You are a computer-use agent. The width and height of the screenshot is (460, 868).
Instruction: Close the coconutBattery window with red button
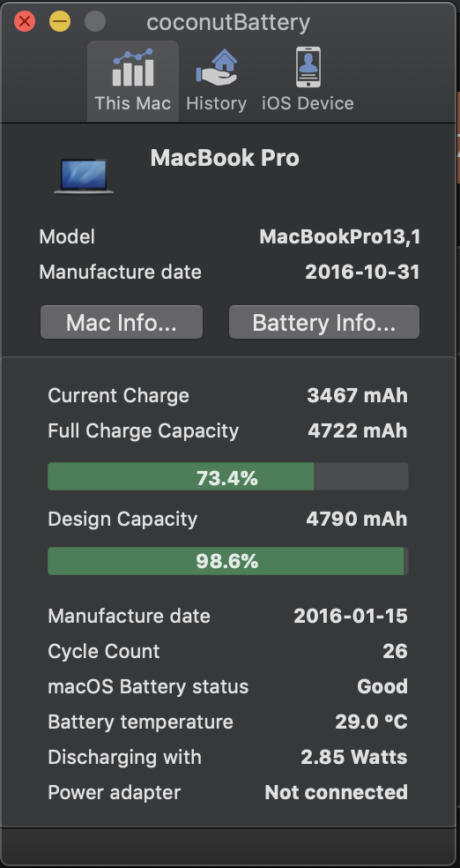click(x=25, y=22)
